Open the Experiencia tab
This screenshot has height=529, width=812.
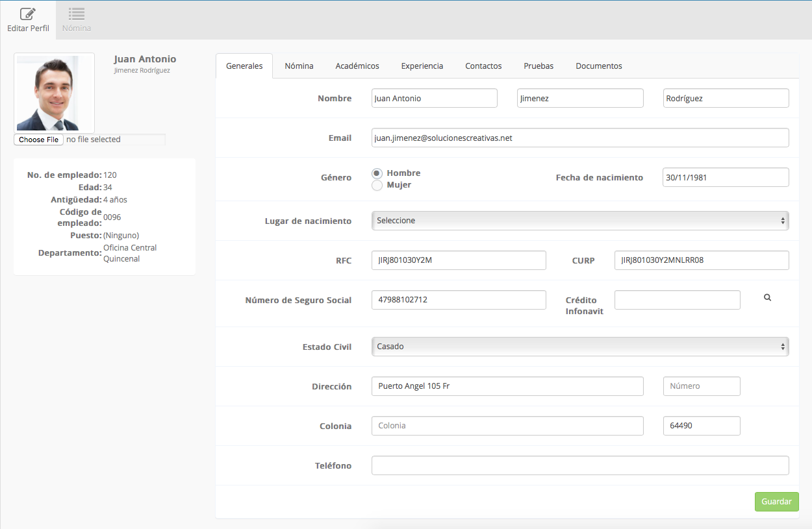tap(422, 66)
